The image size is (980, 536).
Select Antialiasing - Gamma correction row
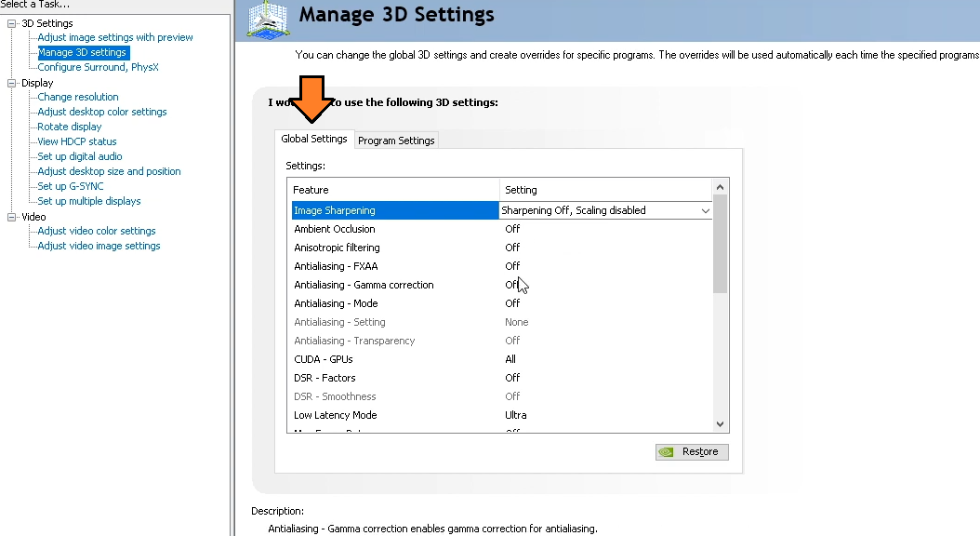pyautogui.click(x=501, y=285)
